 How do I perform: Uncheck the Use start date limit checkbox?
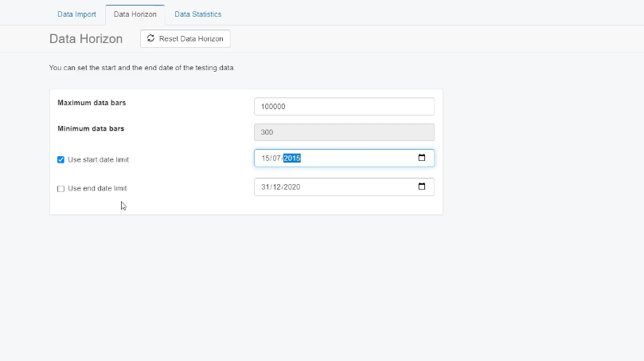coord(60,159)
